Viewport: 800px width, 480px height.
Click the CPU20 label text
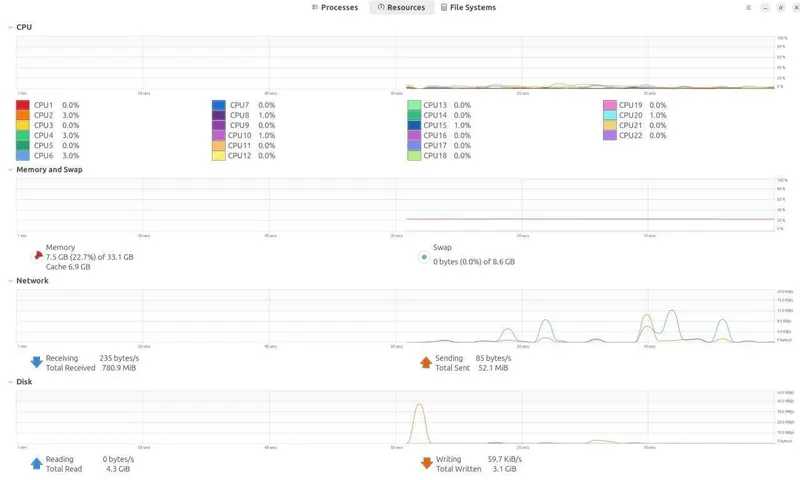pos(631,115)
